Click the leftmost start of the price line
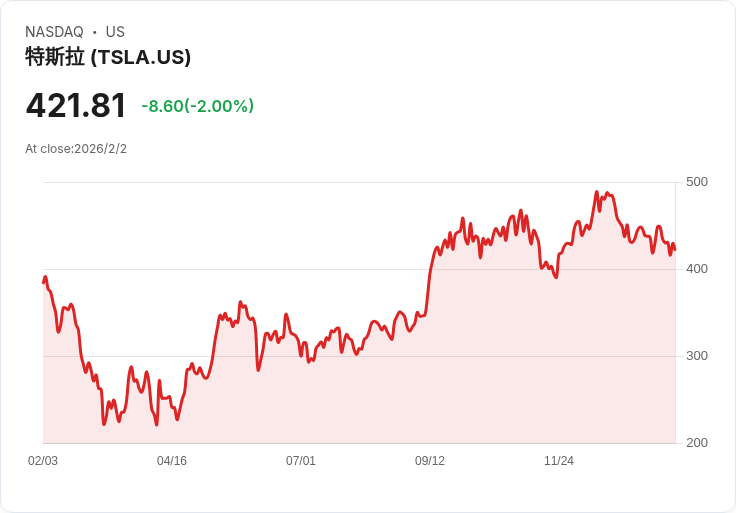 tap(44, 281)
